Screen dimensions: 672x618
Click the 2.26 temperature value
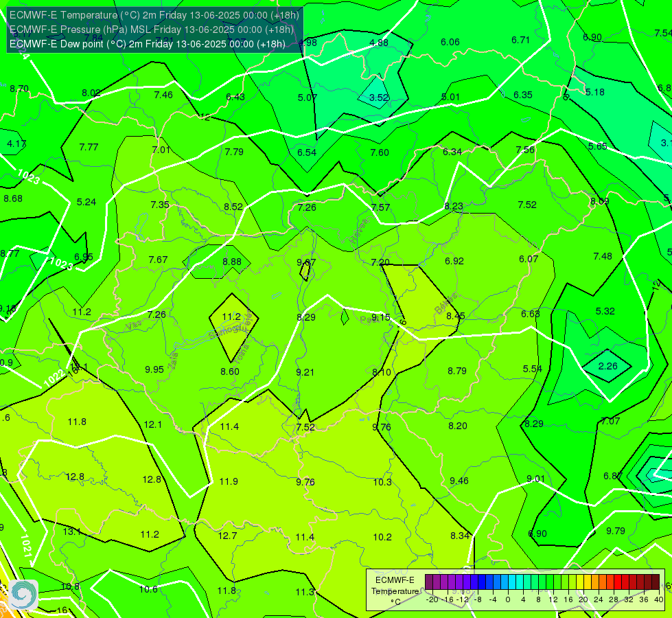point(607,366)
